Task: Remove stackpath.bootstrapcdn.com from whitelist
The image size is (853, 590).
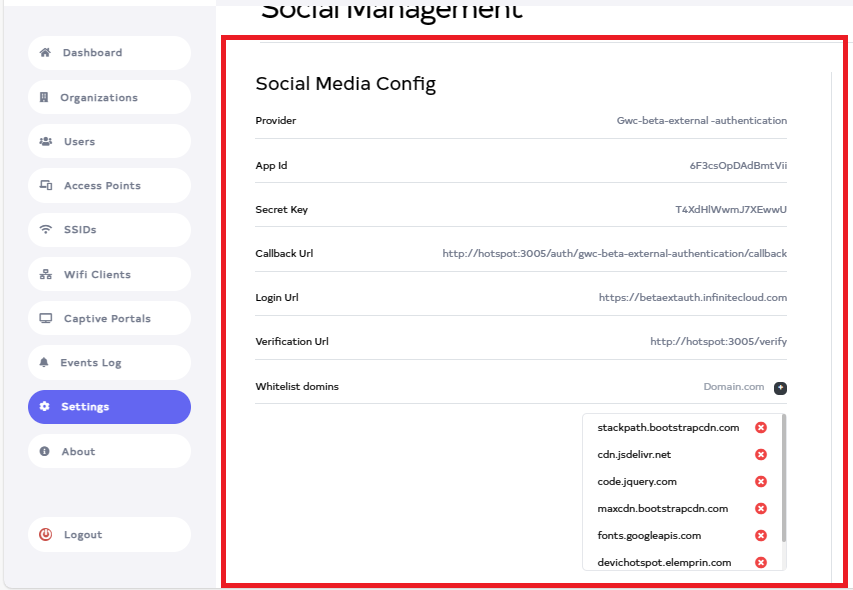Action: [760, 428]
